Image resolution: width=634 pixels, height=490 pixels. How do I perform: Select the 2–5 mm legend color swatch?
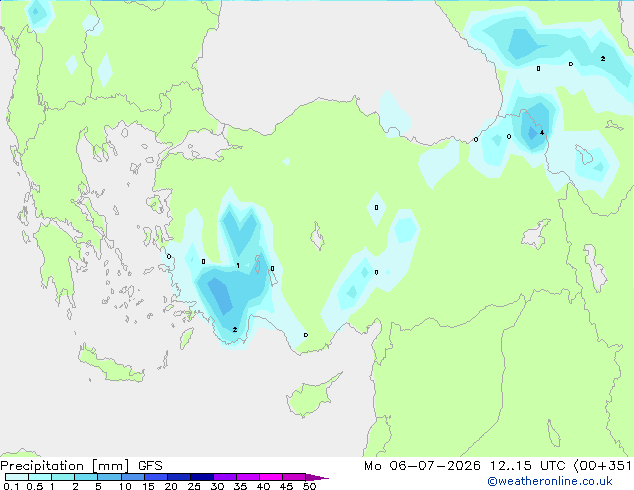[86, 477]
